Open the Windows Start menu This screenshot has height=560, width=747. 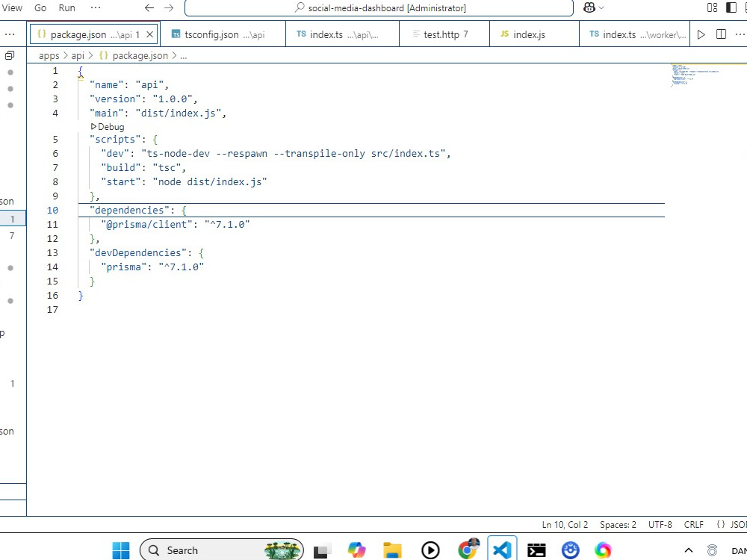(120, 550)
